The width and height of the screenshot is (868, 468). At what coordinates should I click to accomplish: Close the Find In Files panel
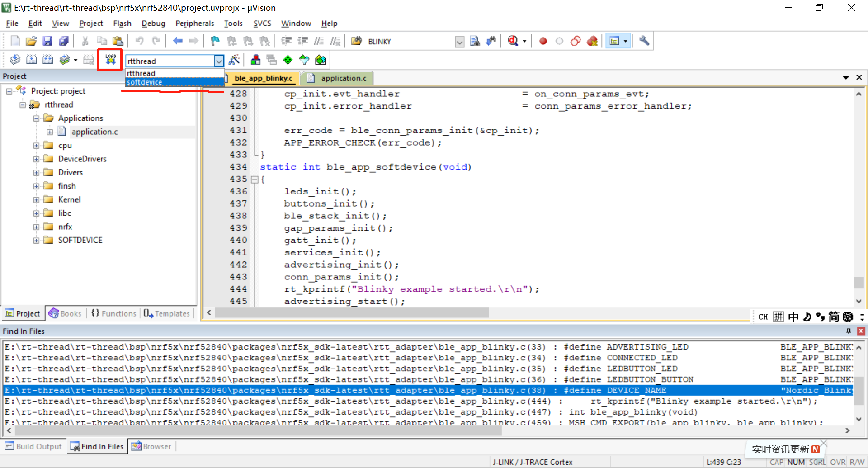[x=861, y=331]
